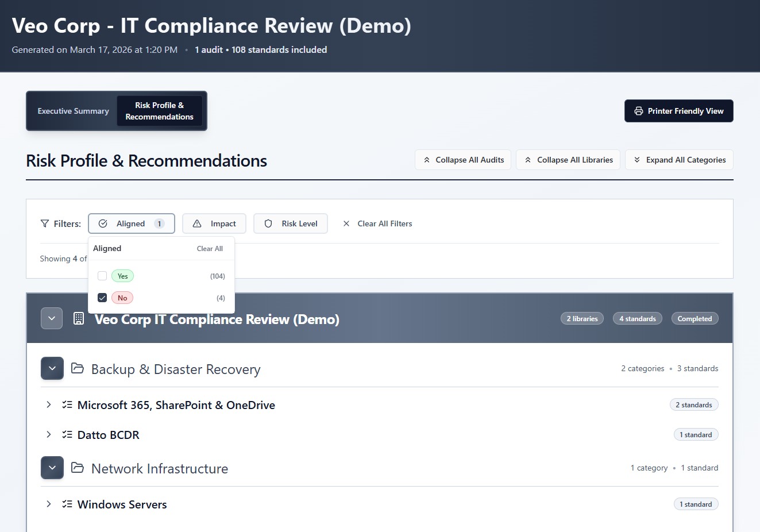Click the 2 standards badge for Microsoft 365
The height and width of the screenshot is (532, 760).
(x=694, y=404)
